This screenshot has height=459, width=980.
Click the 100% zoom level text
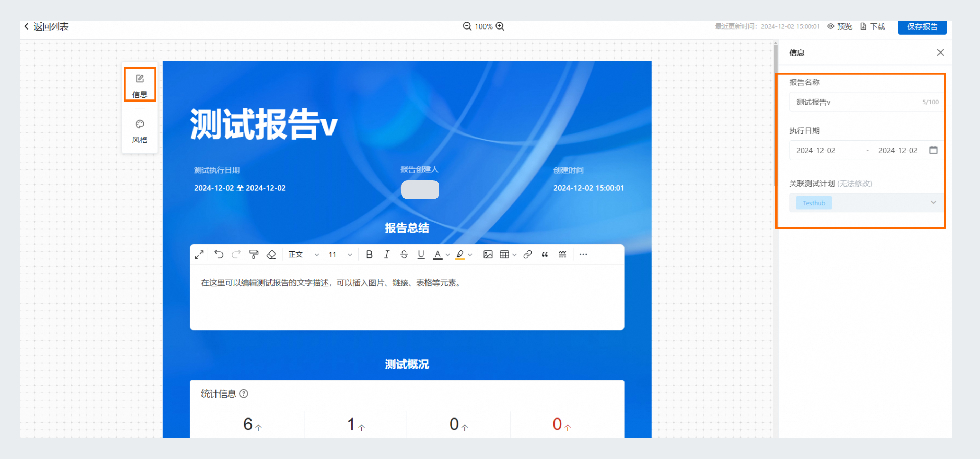click(483, 27)
